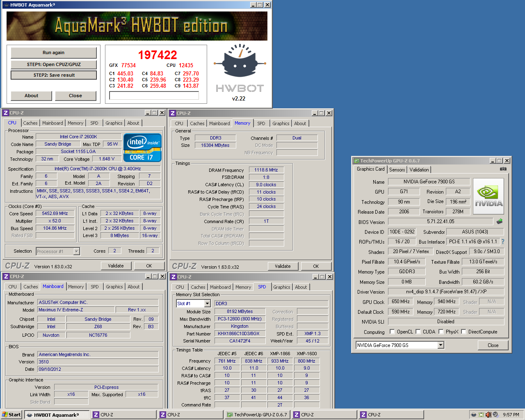
Task: Click the Maximus IV Extreme-Z model field
Action: click(76, 310)
